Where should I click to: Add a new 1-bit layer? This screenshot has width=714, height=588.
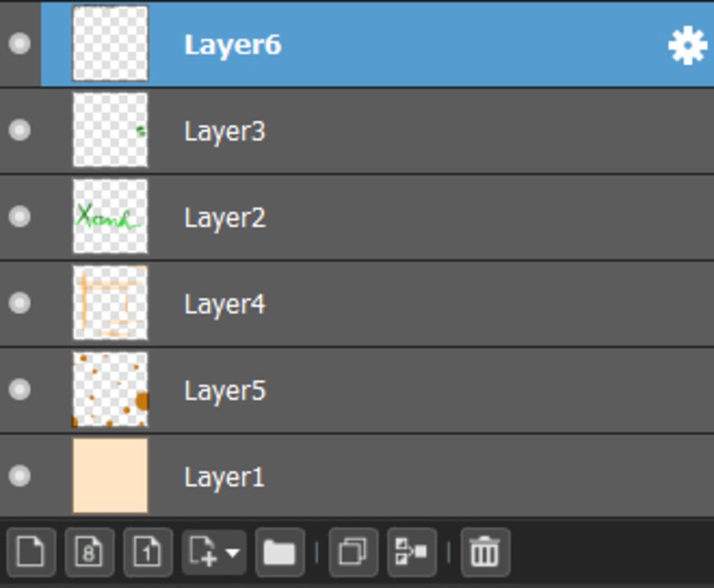148,552
